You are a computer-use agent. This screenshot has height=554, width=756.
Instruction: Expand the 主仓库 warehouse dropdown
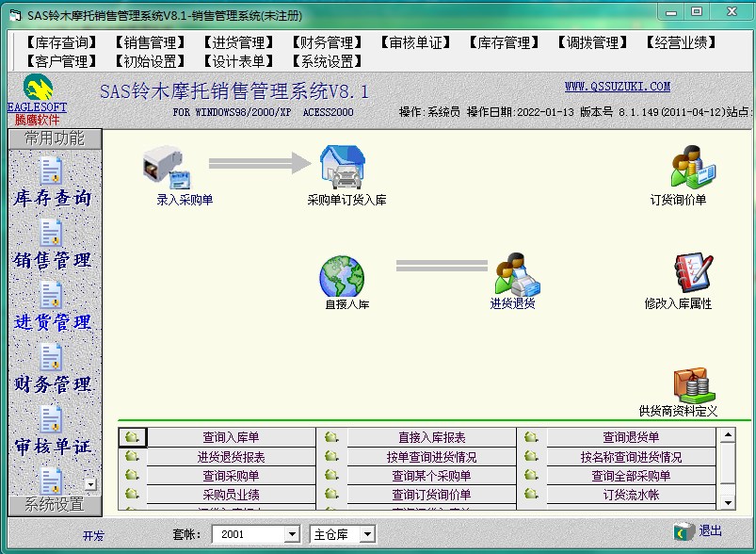coord(367,534)
